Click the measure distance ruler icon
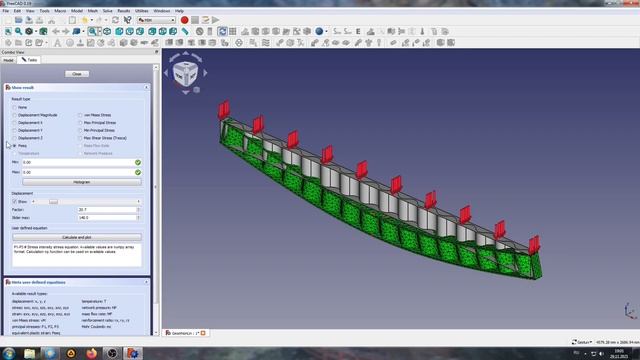Screen dimensions: 640x360 pyautogui.click(x=185, y=31)
